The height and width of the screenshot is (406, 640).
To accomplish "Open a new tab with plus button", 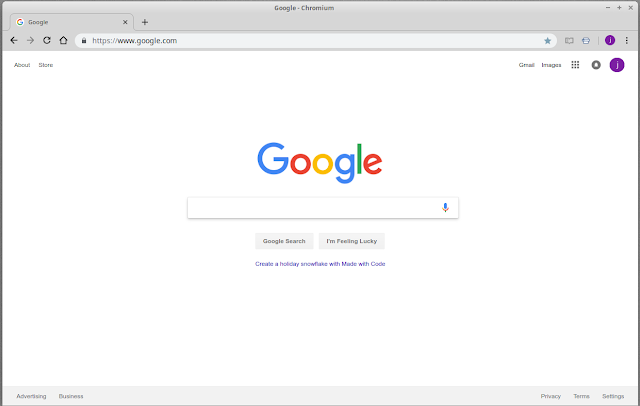I will [144, 22].
